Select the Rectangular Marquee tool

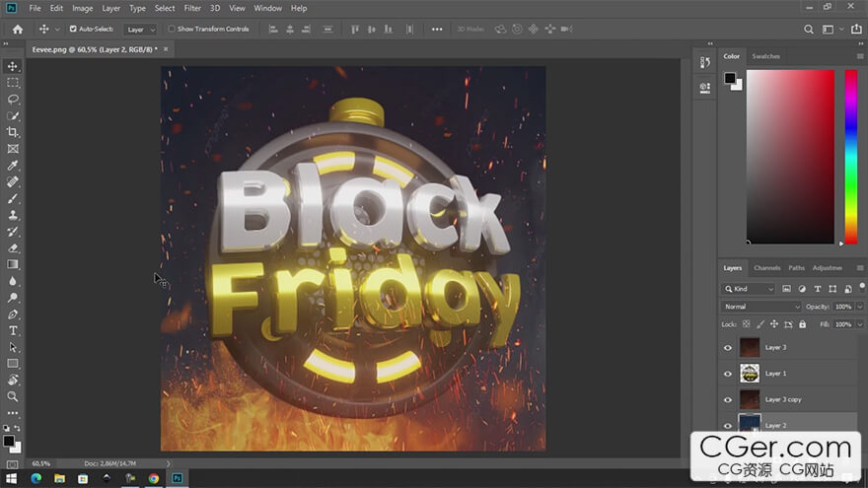point(13,83)
